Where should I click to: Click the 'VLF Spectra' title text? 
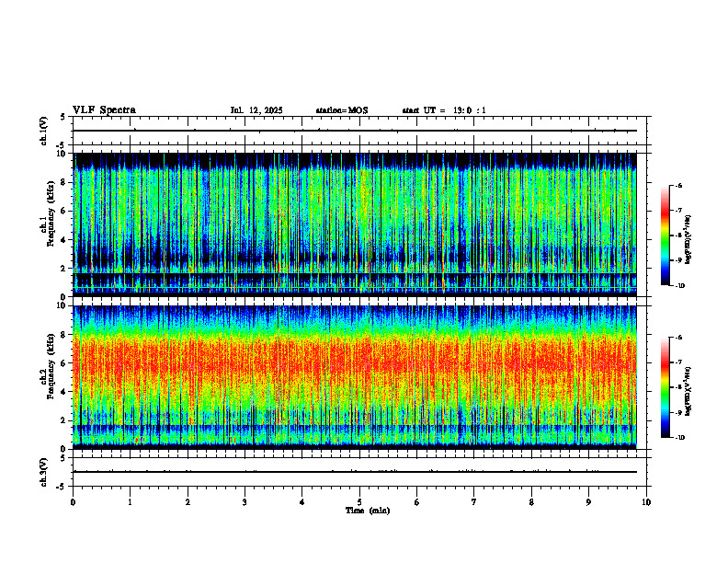(x=104, y=110)
